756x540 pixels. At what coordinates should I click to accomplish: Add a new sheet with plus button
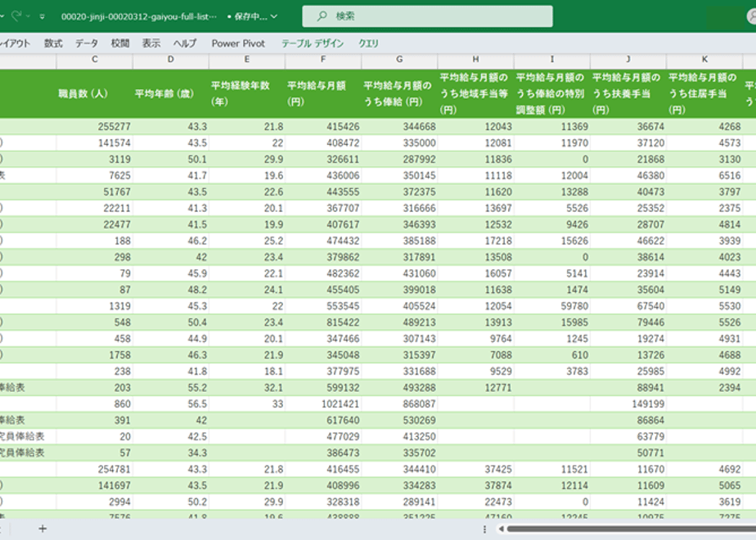point(43,529)
